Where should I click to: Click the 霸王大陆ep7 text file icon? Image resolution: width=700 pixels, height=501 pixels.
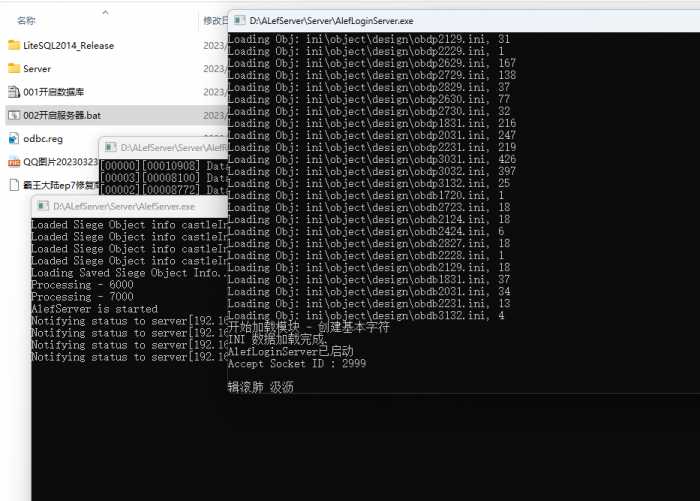click(x=14, y=185)
